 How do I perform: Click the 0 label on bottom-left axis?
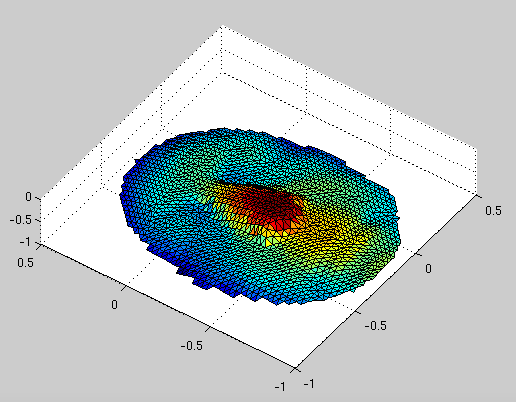coord(114,304)
